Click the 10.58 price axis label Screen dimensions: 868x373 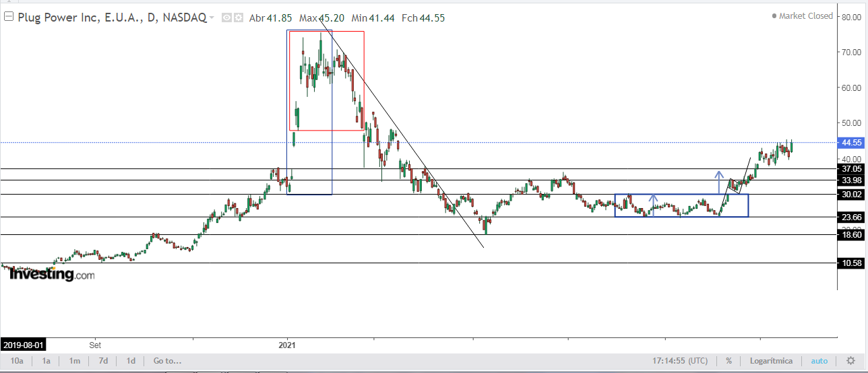(x=850, y=263)
